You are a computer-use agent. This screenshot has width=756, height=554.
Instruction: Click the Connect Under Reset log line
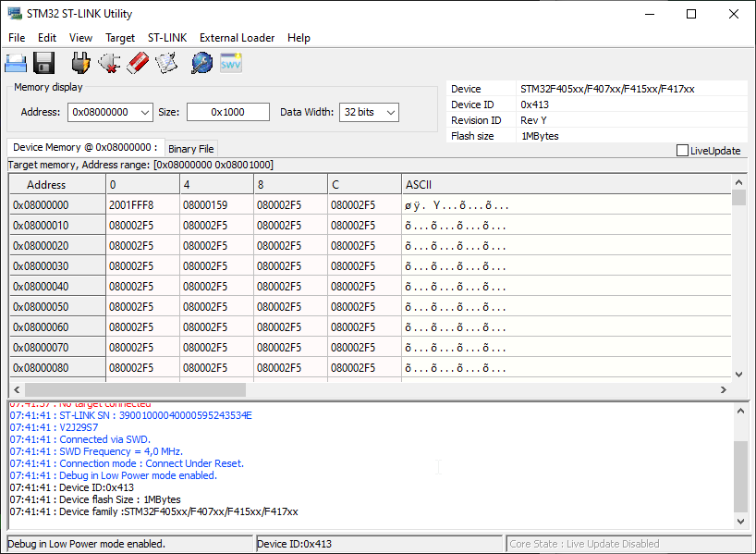coord(127,463)
